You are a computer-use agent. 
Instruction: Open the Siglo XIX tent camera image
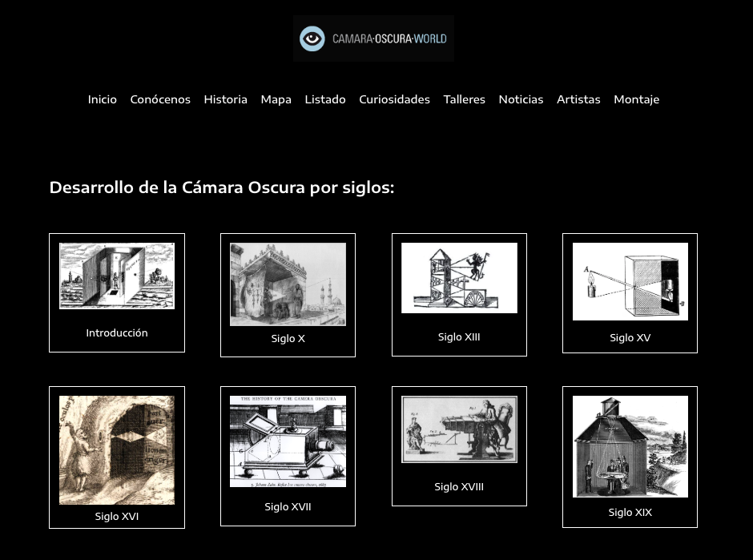coord(630,446)
